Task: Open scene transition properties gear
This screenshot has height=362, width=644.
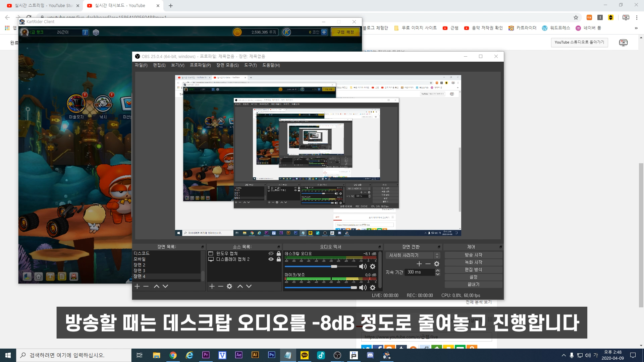Action: pyautogui.click(x=437, y=264)
